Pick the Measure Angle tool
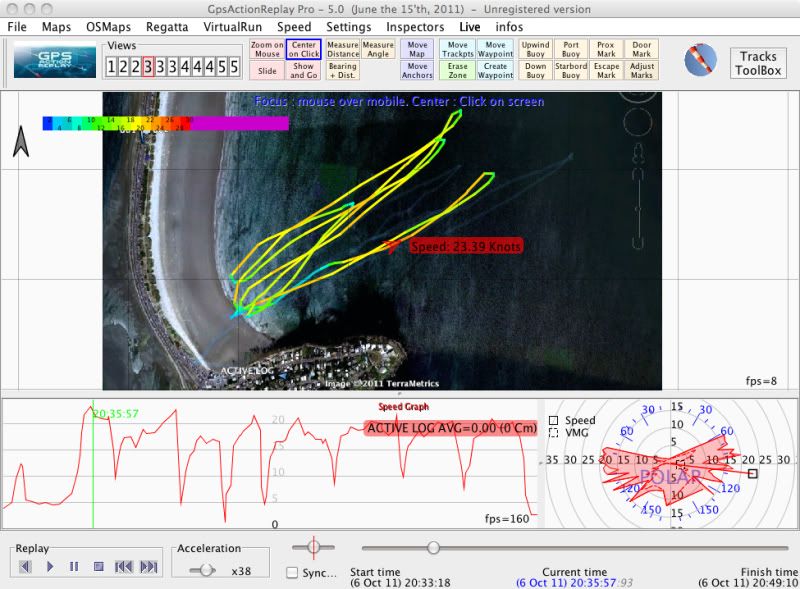 [378, 50]
